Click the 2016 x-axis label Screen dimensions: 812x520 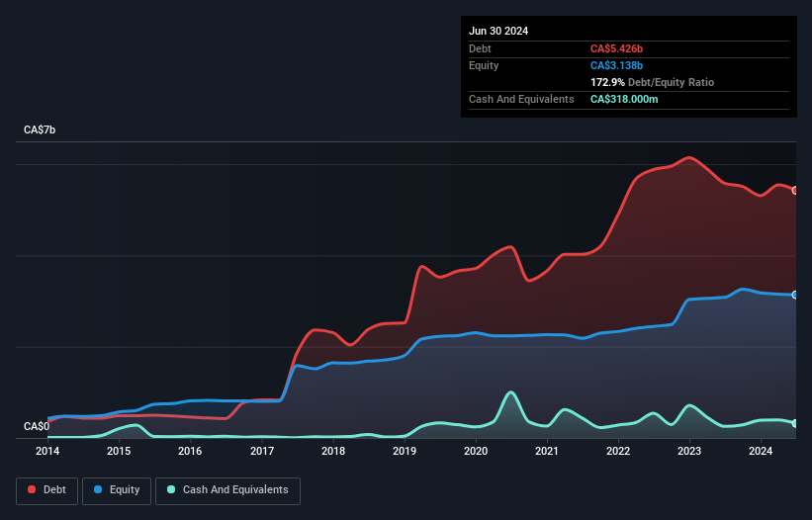coord(190,451)
